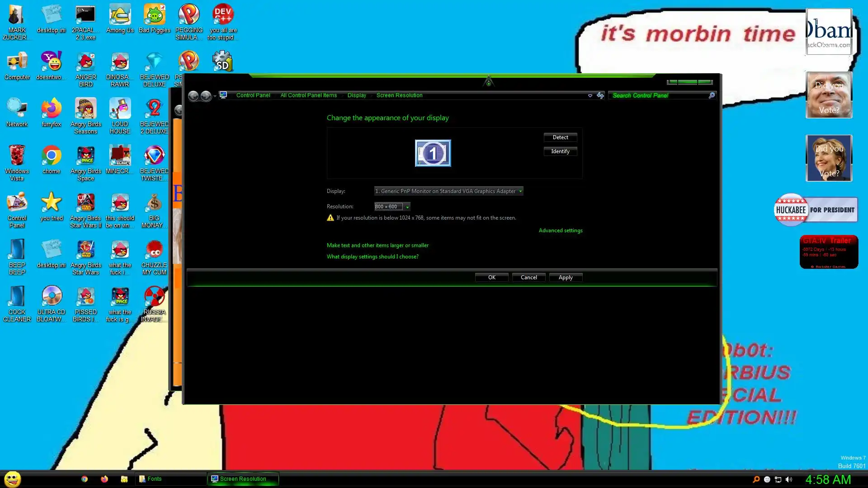Expand the address bar history dropdown

pos(590,95)
